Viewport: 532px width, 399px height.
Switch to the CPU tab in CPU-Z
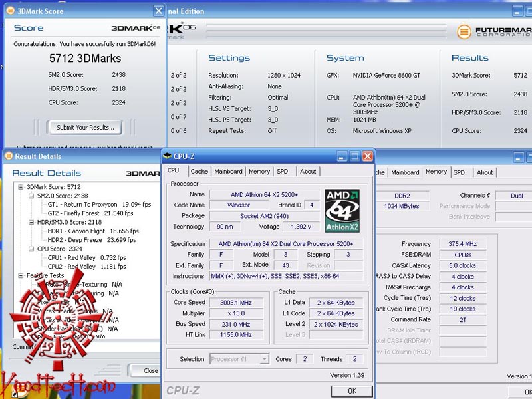click(174, 170)
